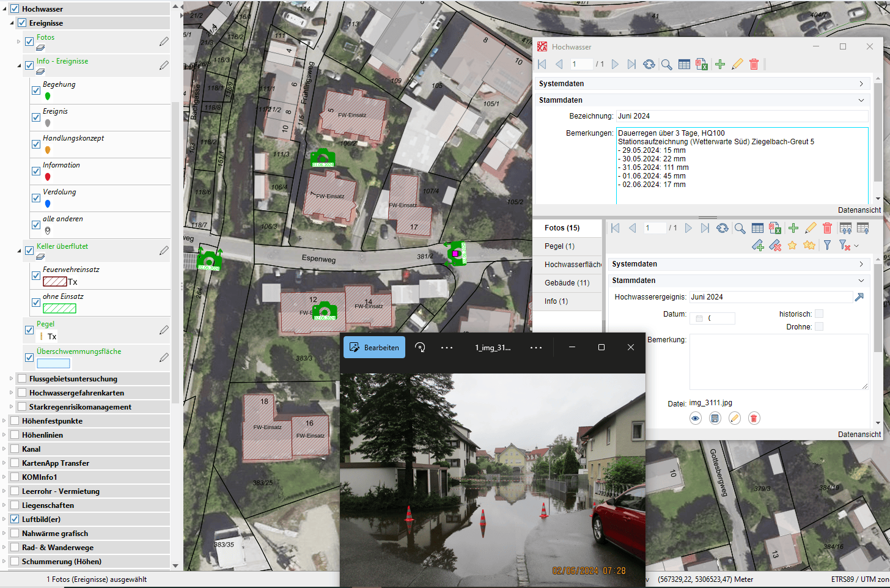890x588 pixels.
Task: Edit the Pegel layer with its pencil icon
Action: [164, 330]
